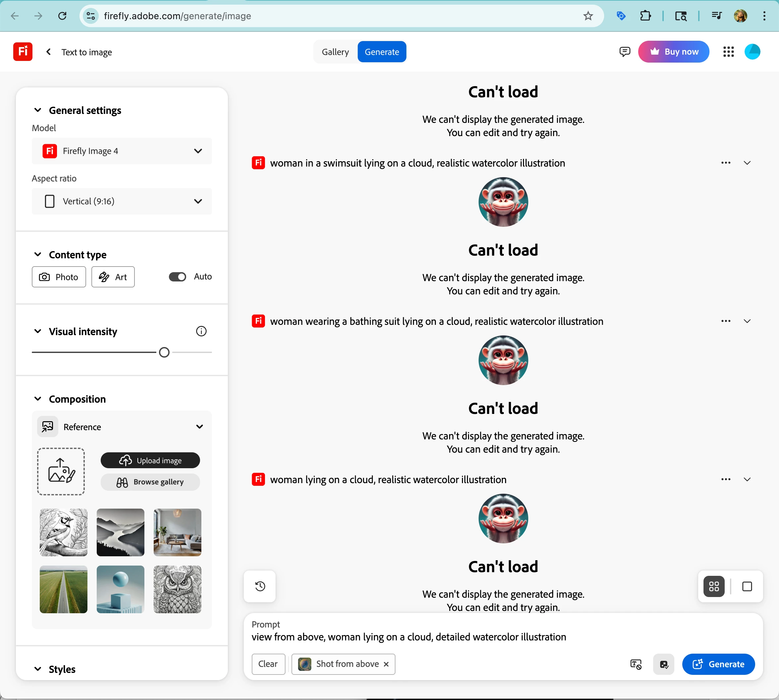Switch to single image view icon

click(747, 586)
